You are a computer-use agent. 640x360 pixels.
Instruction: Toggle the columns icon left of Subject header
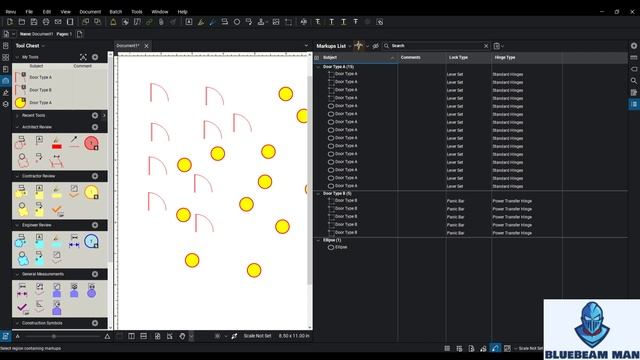tap(317, 58)
